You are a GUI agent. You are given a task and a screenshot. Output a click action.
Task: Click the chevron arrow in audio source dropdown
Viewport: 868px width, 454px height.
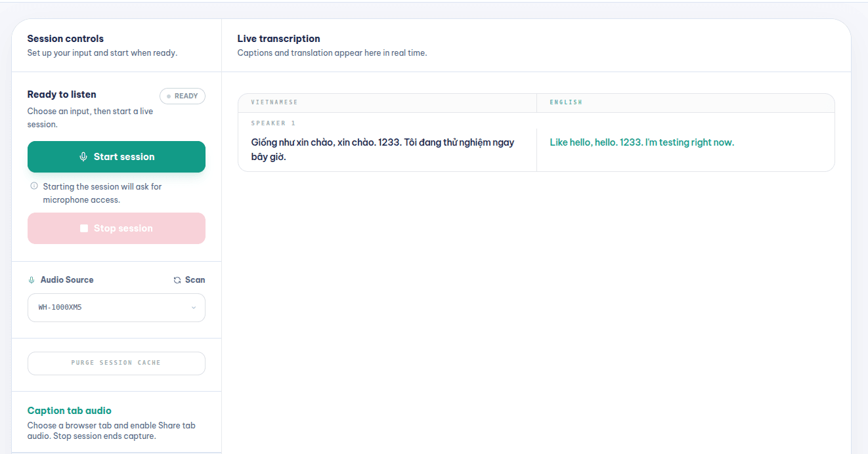click(194, 308)
